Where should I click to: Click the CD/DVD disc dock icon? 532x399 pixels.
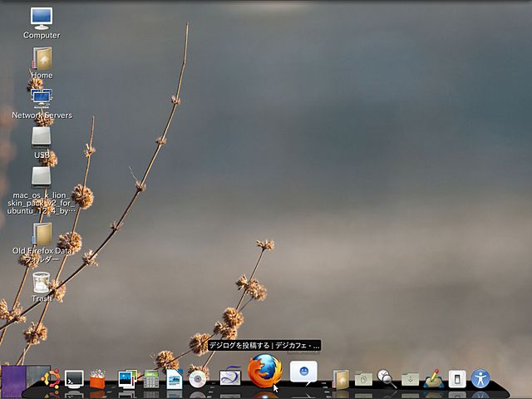coord(198,379)
